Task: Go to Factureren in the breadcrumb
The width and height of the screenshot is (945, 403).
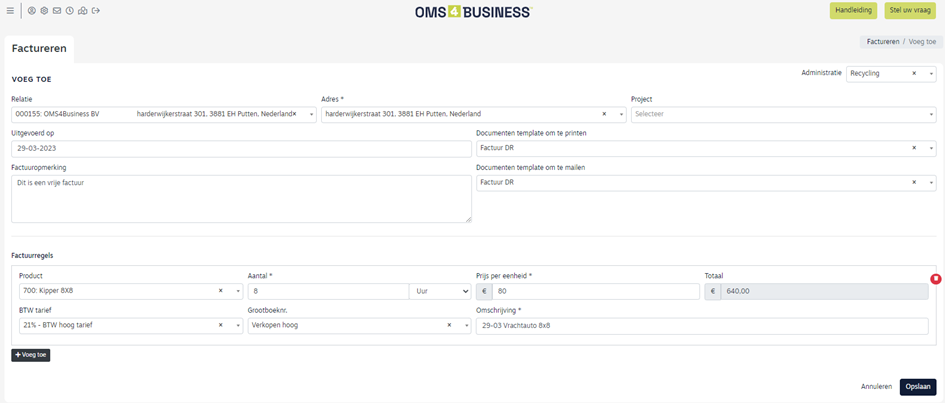Action: (x=882, y=42)
